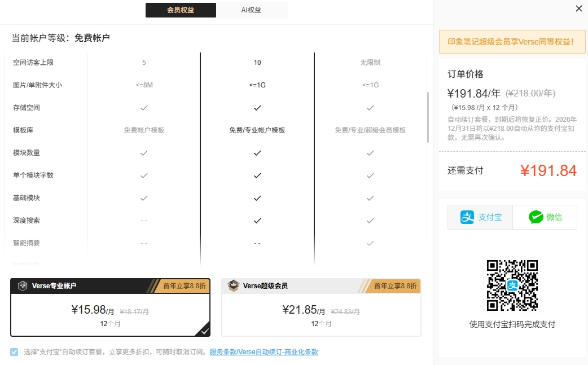Screen dimensions: 588x365
Task: Click the WeChat logo icon
Action: 536,217
